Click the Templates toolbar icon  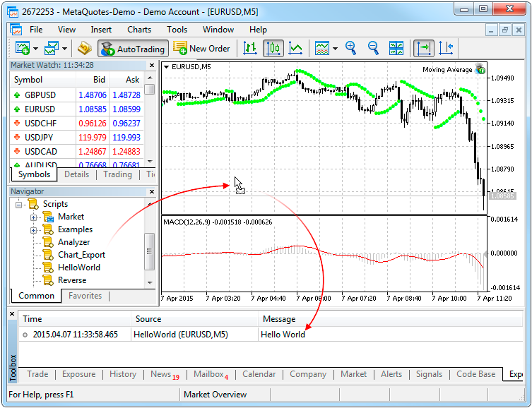[x=322, y=49]
